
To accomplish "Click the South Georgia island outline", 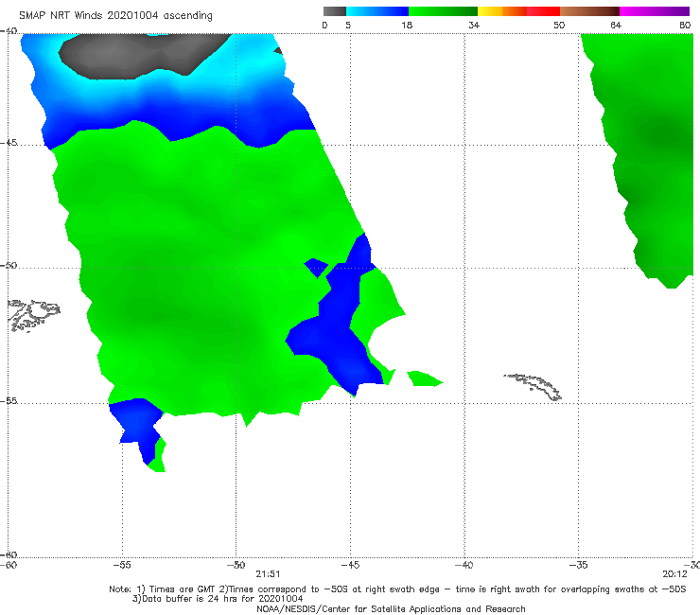I will click(533, 387).
